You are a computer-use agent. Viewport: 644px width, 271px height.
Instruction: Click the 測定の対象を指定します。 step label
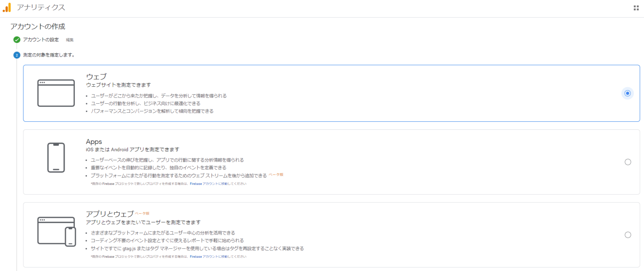click(x=49, y=55)
